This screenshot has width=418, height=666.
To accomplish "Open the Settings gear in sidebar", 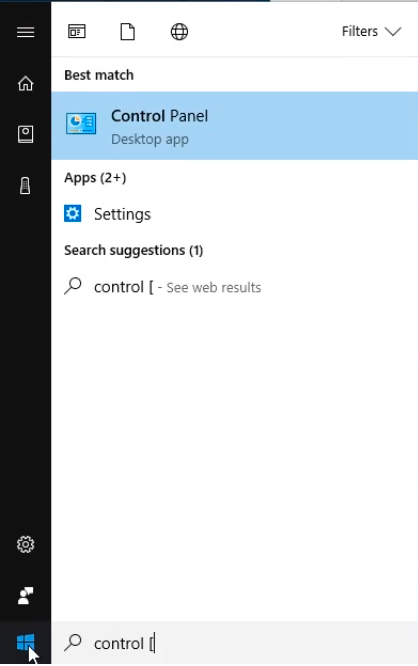I will click(25, 544).
